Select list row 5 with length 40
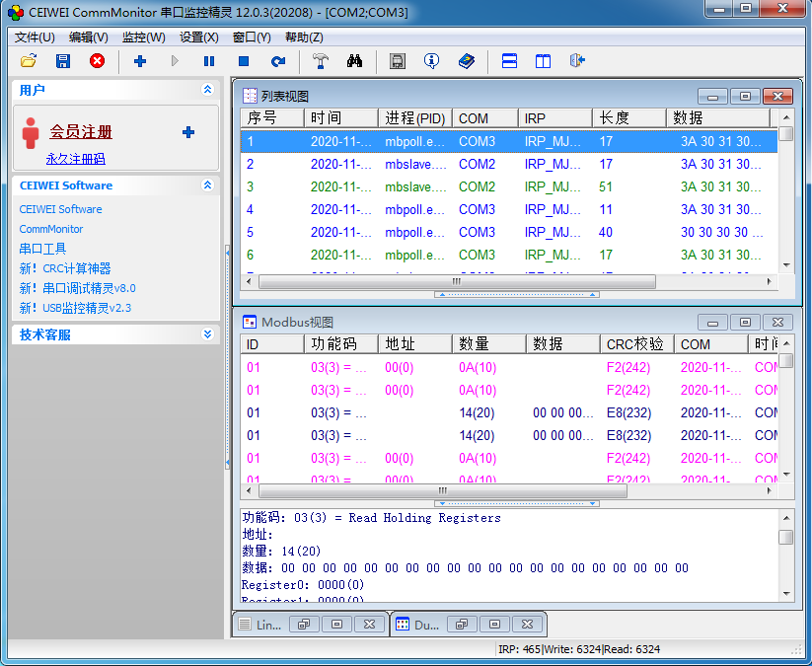The width and height of the screenshot is (812, 666). coord(509,232)
